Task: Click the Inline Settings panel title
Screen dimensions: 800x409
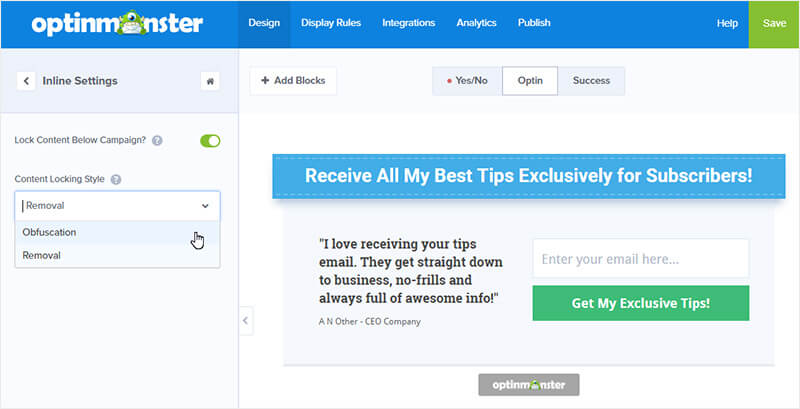Action: tap(80, 81)
